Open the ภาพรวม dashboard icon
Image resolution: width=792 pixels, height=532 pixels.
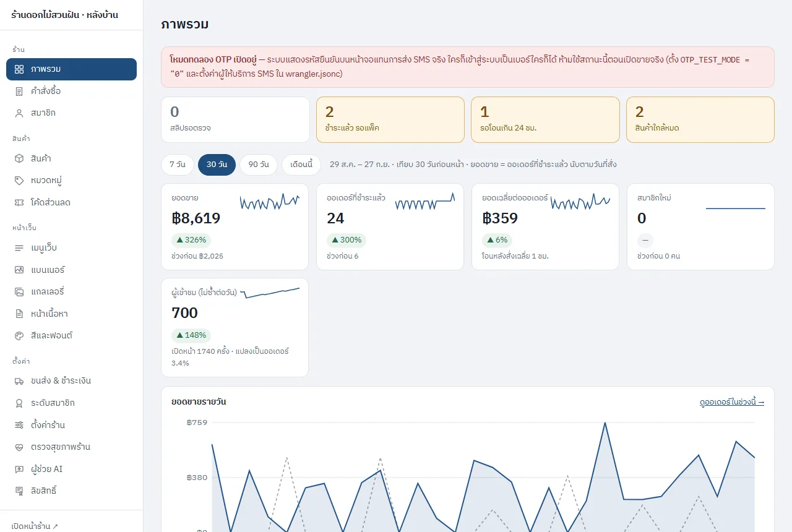[x=19, y=69]
